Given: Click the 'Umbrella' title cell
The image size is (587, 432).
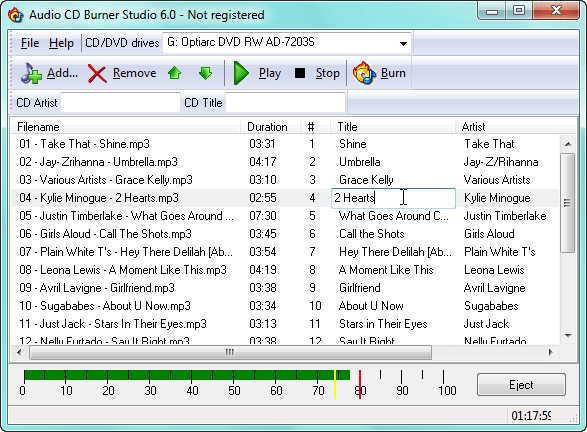Looking at the screenshot, I should pyautogui.click(x=360, y=162).
